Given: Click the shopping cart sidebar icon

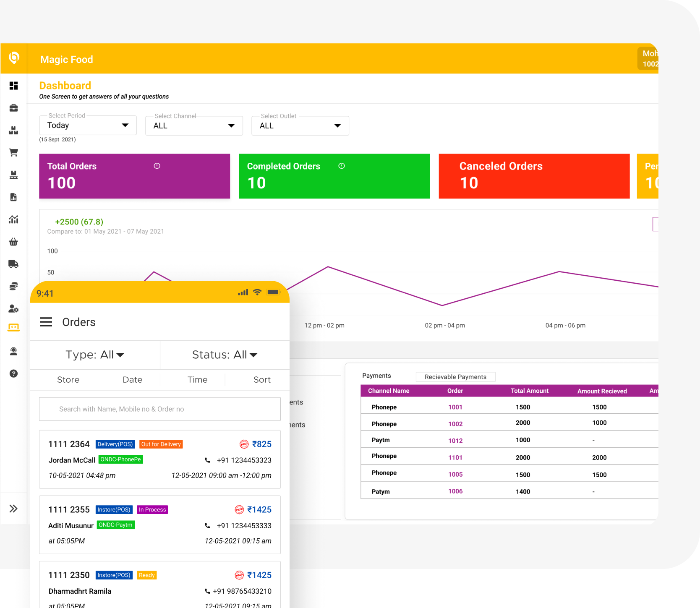Looking at the screenshot, I should 13,152.
